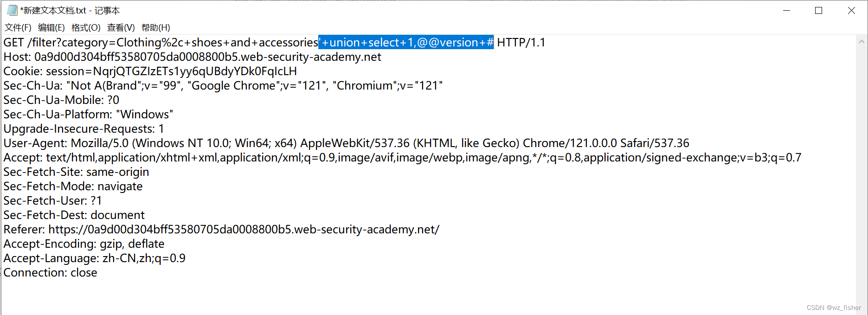This screenshot has height=315, width=868.
Task: Place cursor in the highlighted union select payload
Action: pyautogui.click(x=406, y=42)
